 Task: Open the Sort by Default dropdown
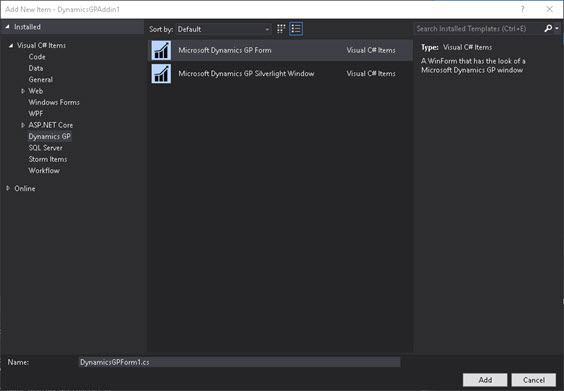(223, 29)
